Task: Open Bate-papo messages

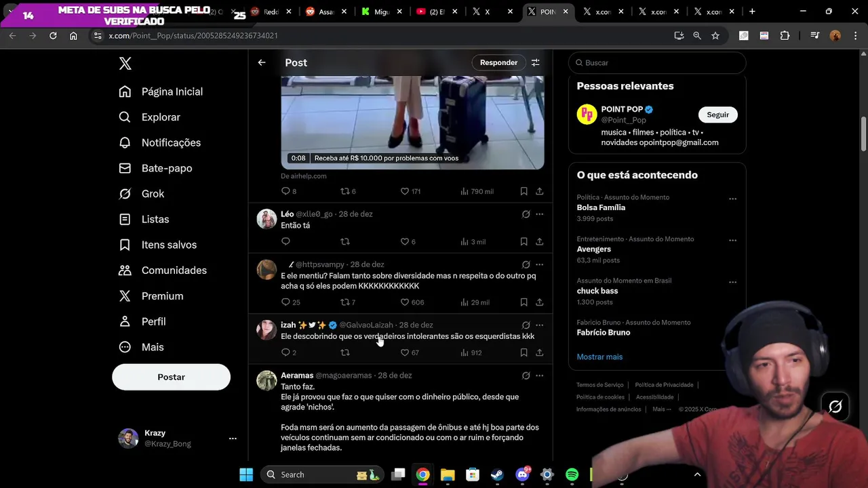Action: [x=155, y=168]
